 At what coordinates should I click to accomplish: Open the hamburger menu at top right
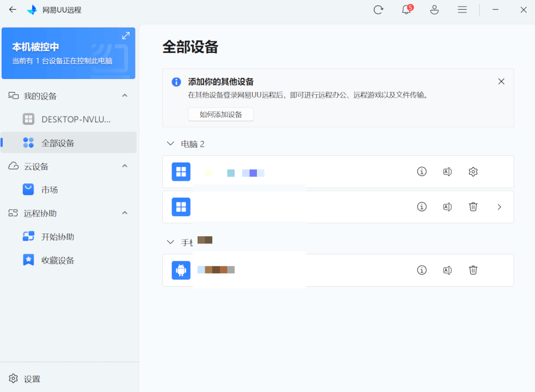pos(462,9)
